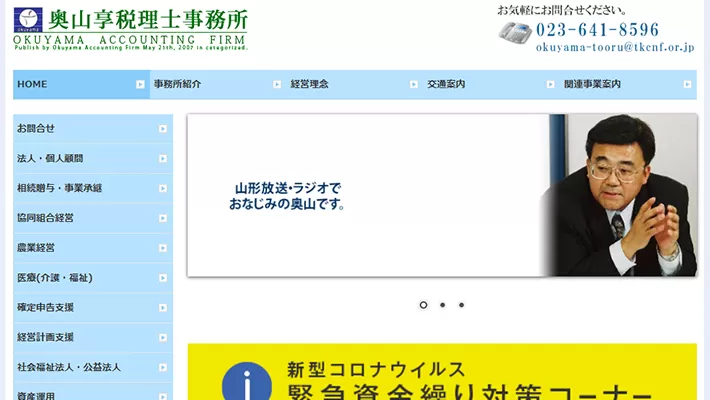Click arrow icon beside 関連事業案内

click(687, 85)
